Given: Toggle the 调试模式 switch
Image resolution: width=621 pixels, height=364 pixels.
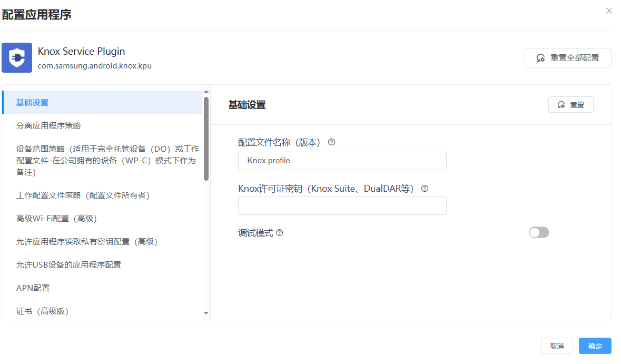Looking at the screenshot, I should tap(539, 232).
